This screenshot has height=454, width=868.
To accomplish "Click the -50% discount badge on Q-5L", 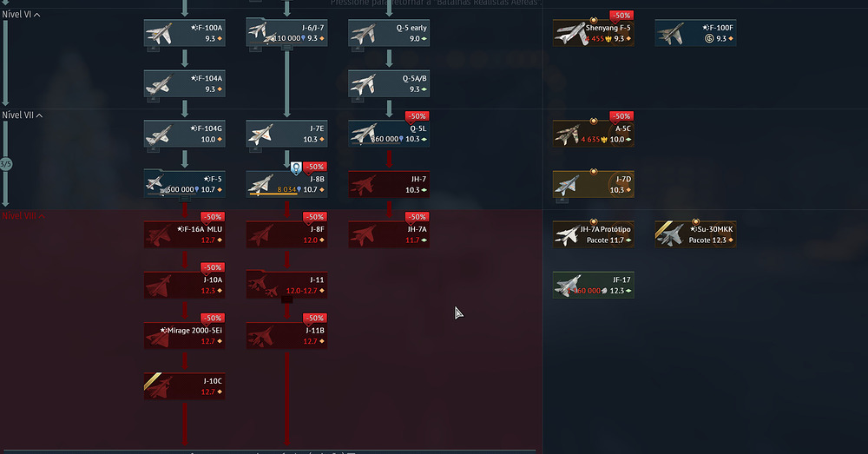I will [418, 116].
